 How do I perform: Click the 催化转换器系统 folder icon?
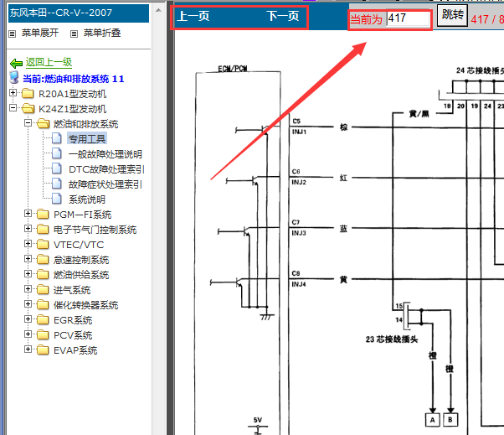[x=43, y=305]
